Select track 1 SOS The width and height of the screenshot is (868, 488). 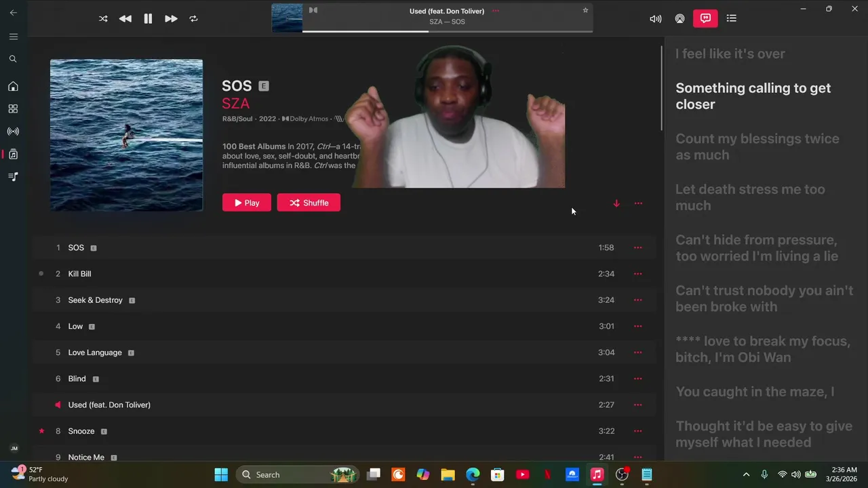(x=344, y=247)
